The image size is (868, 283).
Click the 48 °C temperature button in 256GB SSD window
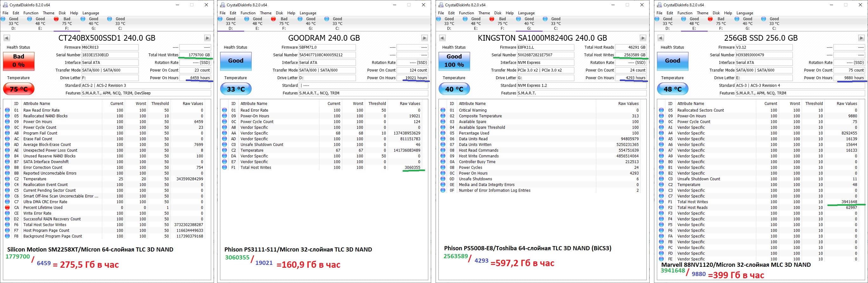[x=672, y=89]
